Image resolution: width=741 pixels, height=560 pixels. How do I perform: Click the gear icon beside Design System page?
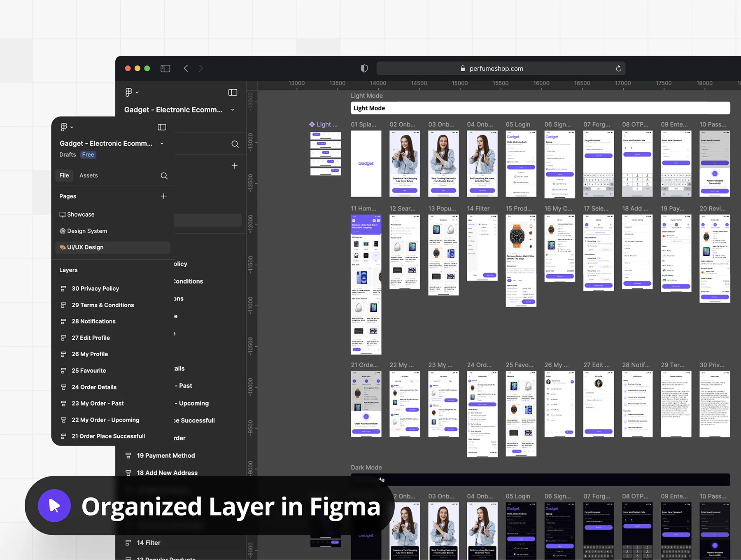(63, 231)
